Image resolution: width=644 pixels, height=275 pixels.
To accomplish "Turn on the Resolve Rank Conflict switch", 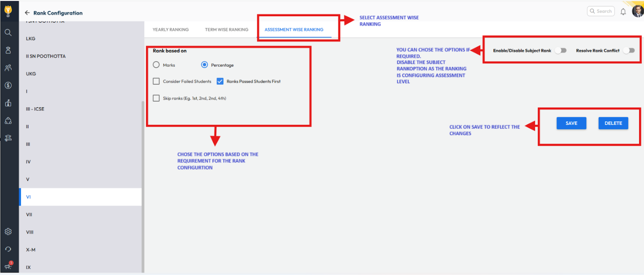I will pos(629,51).
